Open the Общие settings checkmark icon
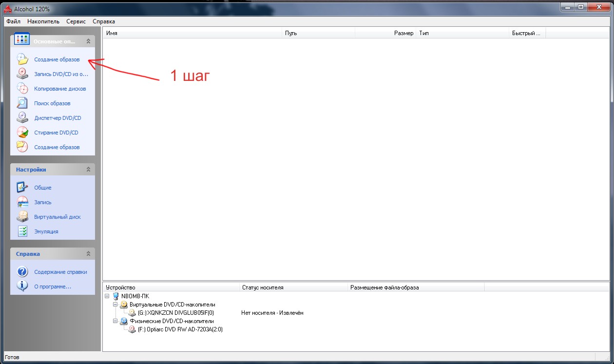 [x=22, y=188]
